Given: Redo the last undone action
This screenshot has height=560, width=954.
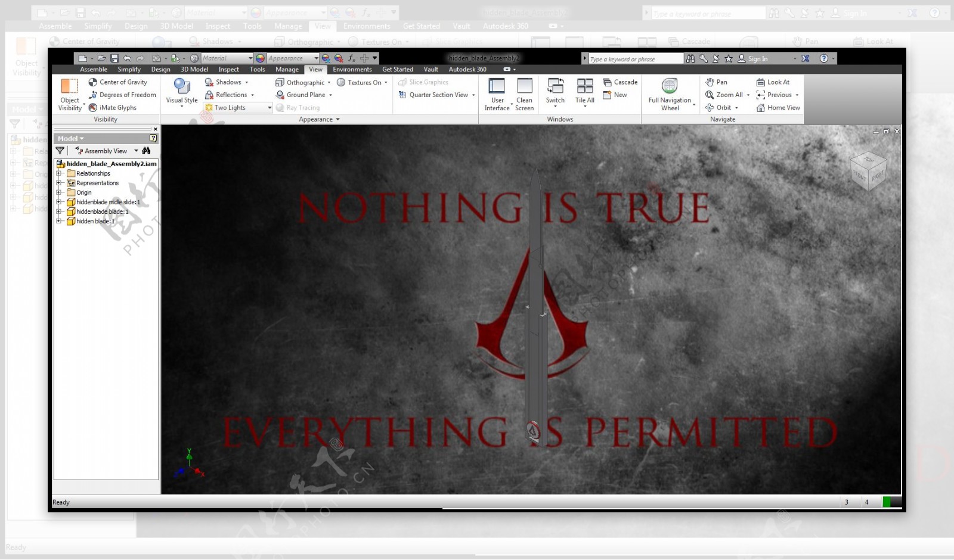Looking at the screenshot, I should (x=140, y=58).
